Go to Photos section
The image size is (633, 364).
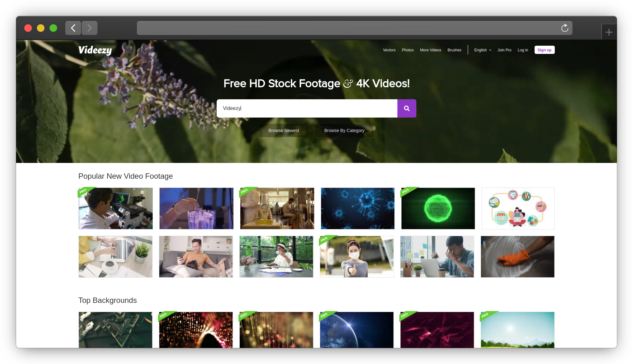point(407,50)
